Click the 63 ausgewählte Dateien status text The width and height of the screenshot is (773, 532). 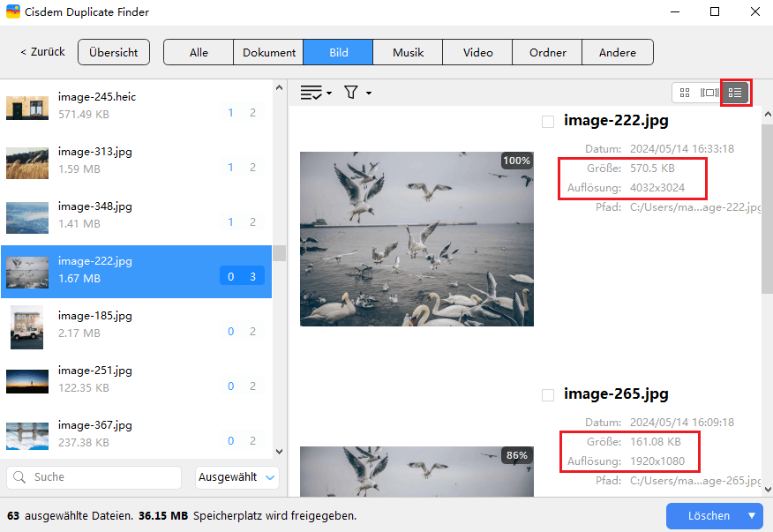coord(70,516)
